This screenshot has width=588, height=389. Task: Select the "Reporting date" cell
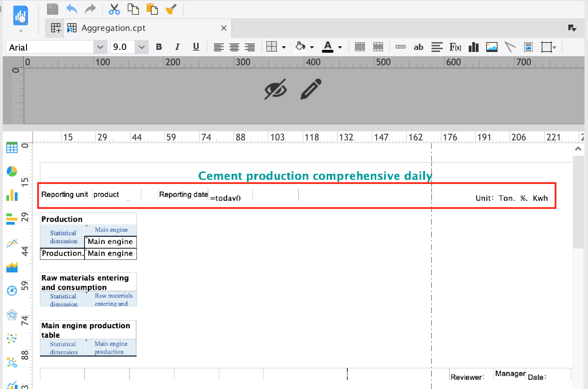[x=183, y=194]
